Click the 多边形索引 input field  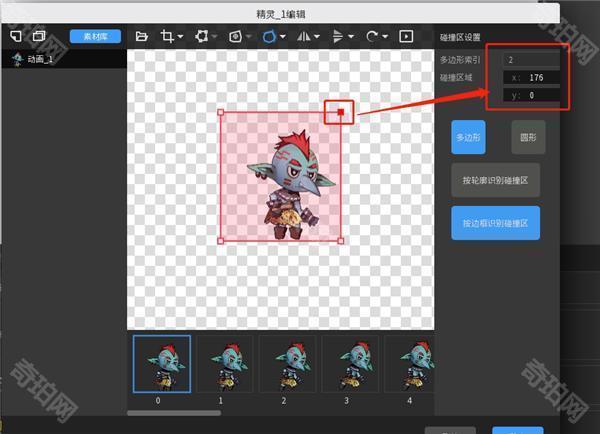(532, 60)
